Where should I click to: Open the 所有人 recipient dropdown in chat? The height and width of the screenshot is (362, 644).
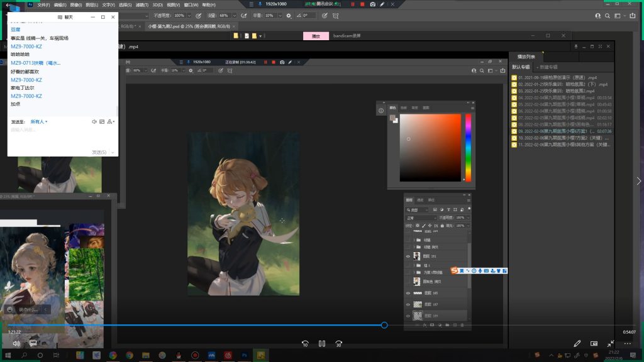[x=39, y=121]
